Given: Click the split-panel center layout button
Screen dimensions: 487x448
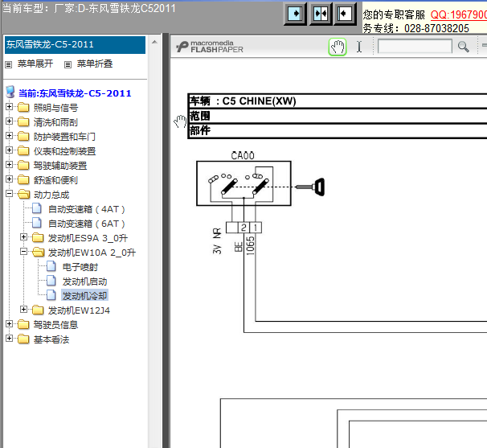Looking at the screenshot, I should click(x=321, y=14).
